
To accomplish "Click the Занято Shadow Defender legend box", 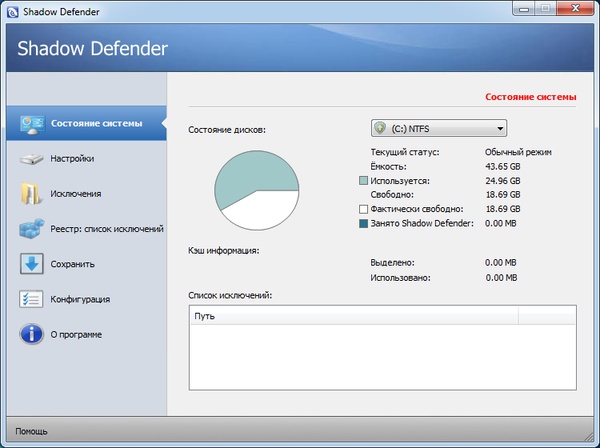I will click(x=364, y=224).
